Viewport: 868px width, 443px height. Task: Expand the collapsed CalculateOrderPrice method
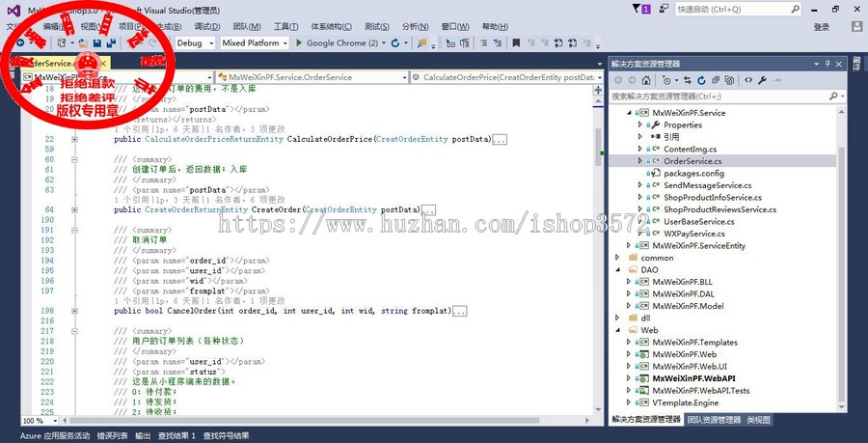coord(74,140)
